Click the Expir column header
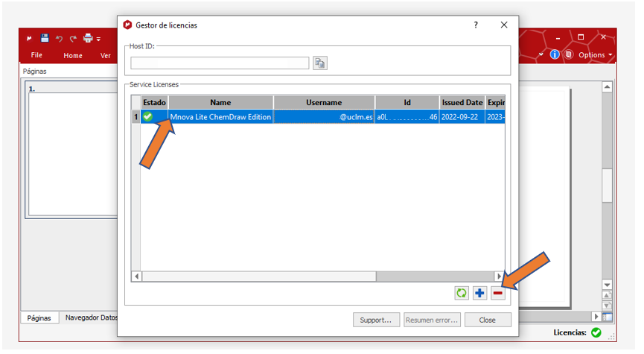Viewport: 644px width, 354px height. 495,102
